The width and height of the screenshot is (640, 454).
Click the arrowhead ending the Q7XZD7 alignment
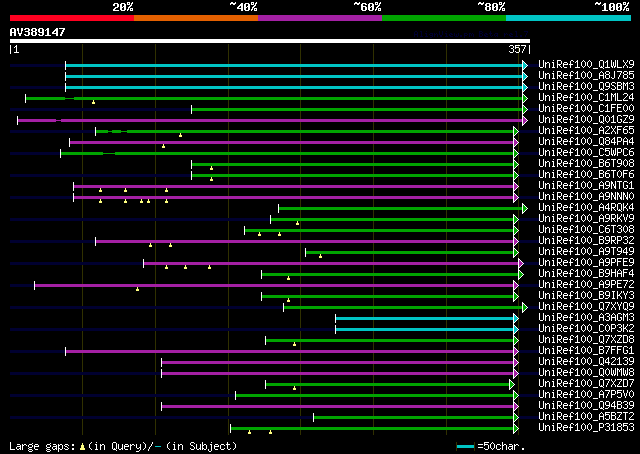512,385
